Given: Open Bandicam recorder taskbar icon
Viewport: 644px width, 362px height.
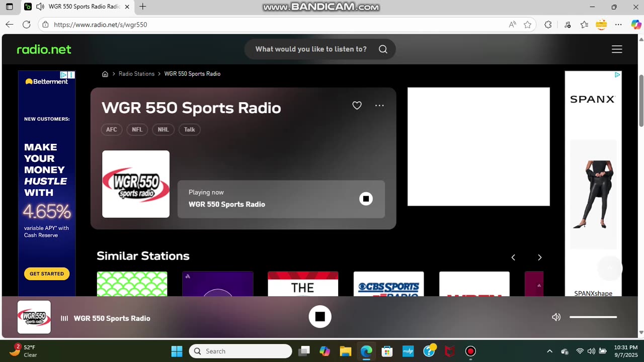Looking at the screenshot, I should tap(470, 351).
